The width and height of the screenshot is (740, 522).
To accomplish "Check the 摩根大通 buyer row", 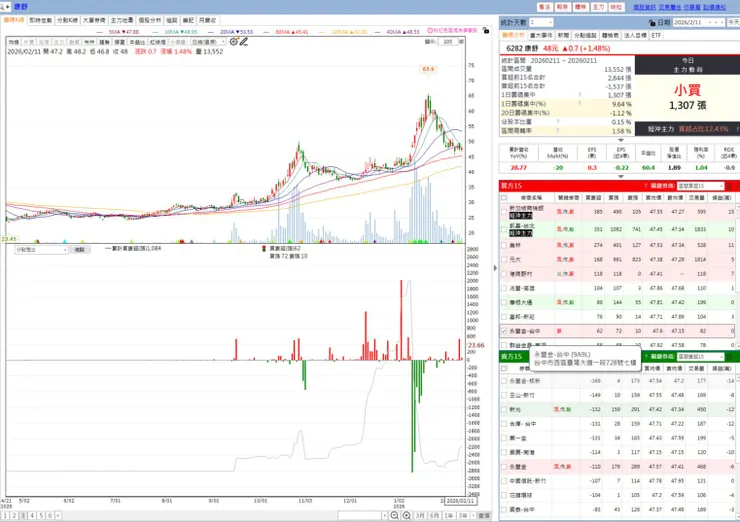I will pyautogui.click(x=504, y=303).
